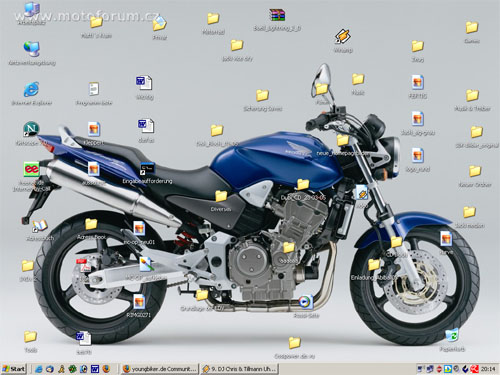Open the folder labeled Godpower
500x375 pixels.
(x=294, y=343)
